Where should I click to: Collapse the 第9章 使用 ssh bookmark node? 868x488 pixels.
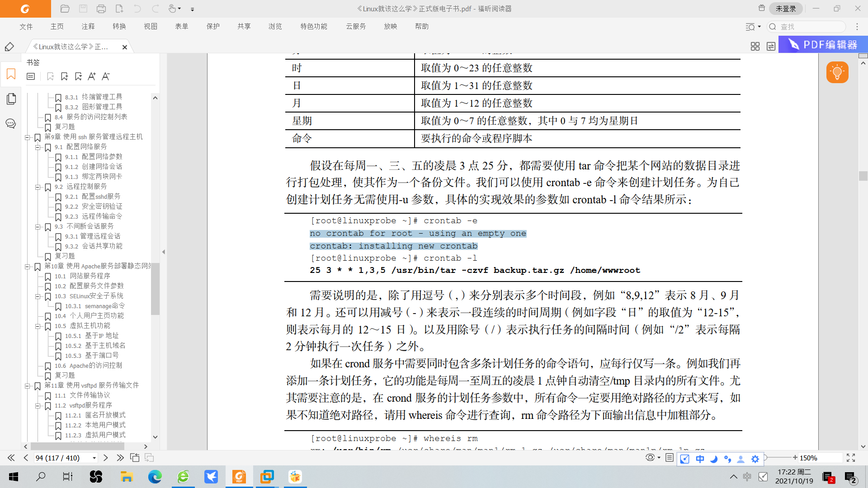[28, 137]
